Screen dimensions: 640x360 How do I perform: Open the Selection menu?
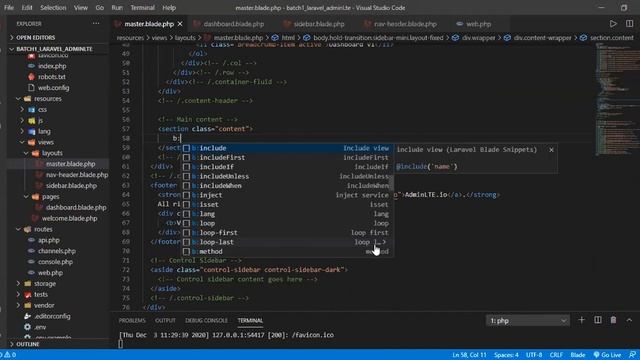[x=53, y=8]
